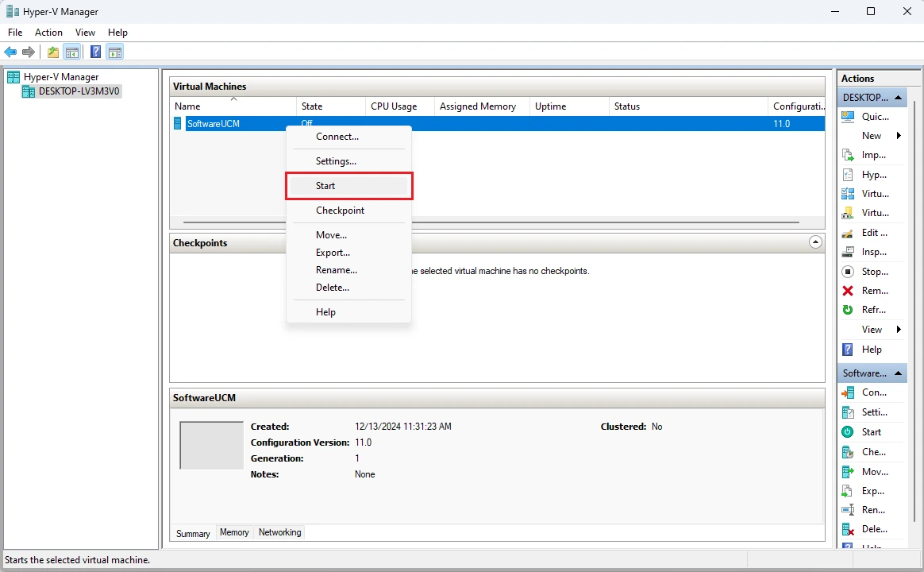Open the Action menu
Viewport: 924px width, 572px height.
click(x=48, y=33)
